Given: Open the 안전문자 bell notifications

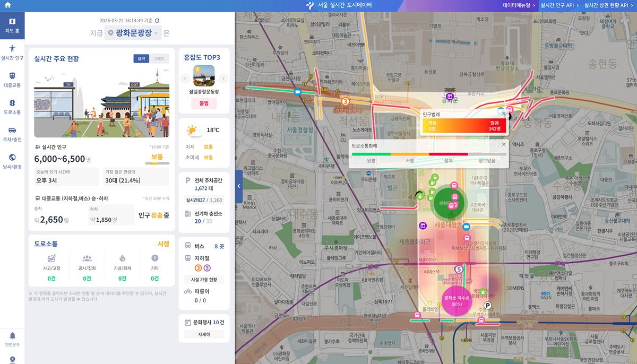Looking at the screenshot, I should coord(12,339).
